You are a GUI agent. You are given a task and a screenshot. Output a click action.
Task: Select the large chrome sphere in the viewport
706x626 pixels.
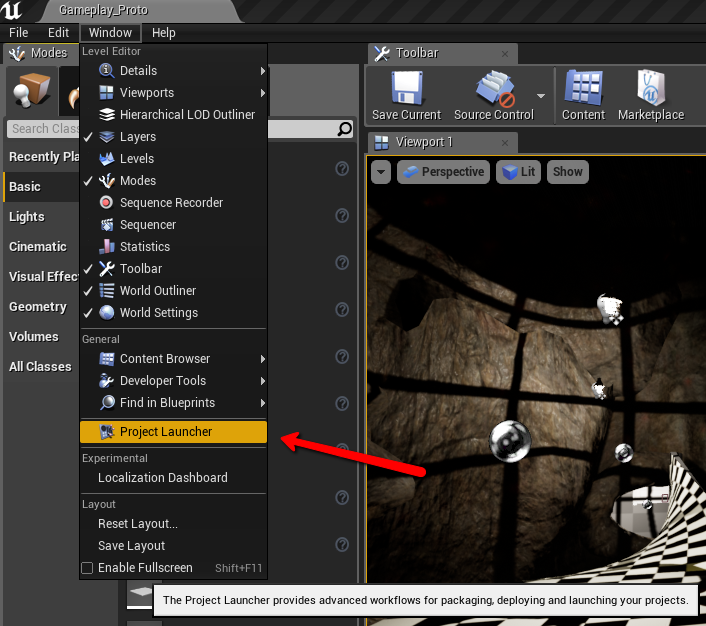point(509,441)
